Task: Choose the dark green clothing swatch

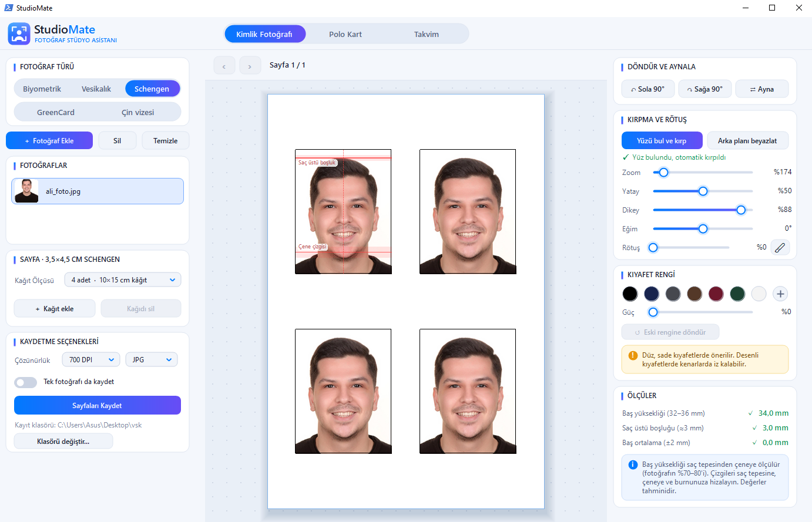Action: point(737,294)
